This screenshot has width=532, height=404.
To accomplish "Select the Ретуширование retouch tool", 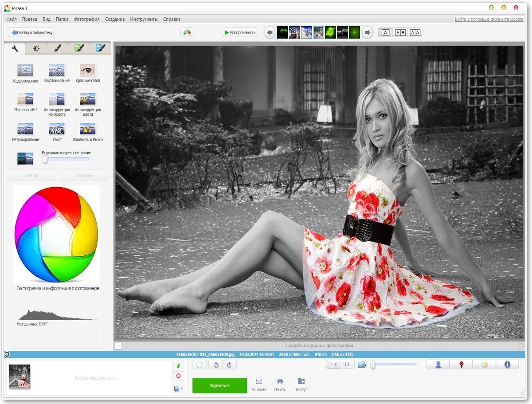I will [25, 131].
